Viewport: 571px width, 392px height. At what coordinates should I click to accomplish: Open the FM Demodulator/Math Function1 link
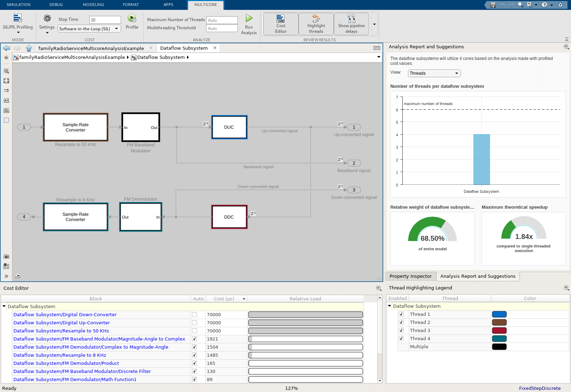tap(75, 379)
